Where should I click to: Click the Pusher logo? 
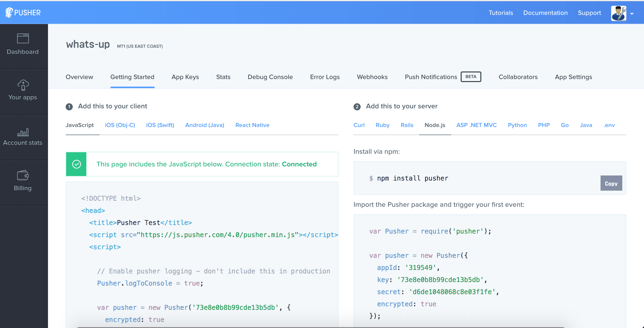click(x=23, y=12)
